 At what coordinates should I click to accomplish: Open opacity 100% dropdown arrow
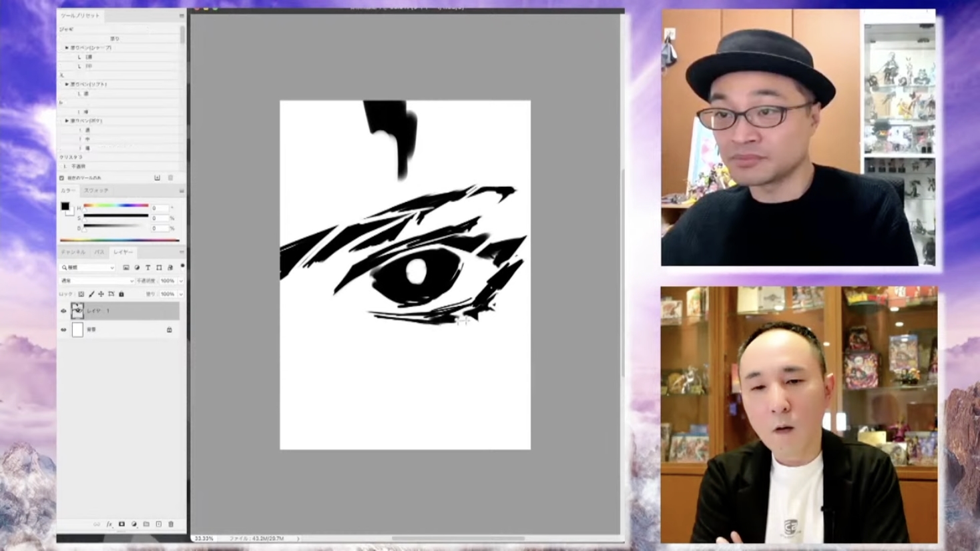click(x=181, y=281)
